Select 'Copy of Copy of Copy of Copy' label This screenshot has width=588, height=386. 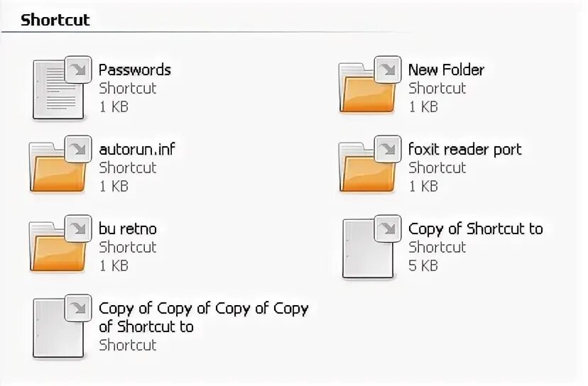pos(204,309)
